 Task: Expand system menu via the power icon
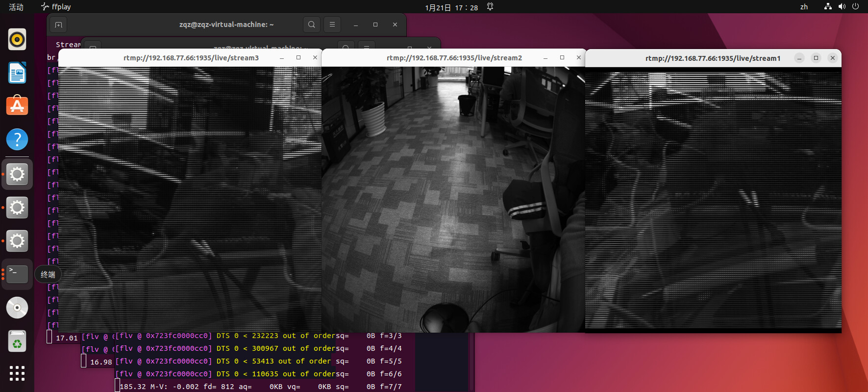[855, 7]
